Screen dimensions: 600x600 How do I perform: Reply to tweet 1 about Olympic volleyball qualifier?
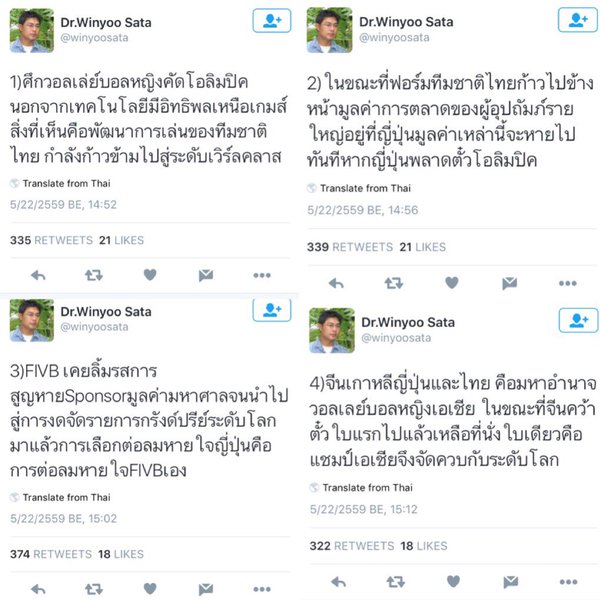pyautogui.click(x=38, y=275)
